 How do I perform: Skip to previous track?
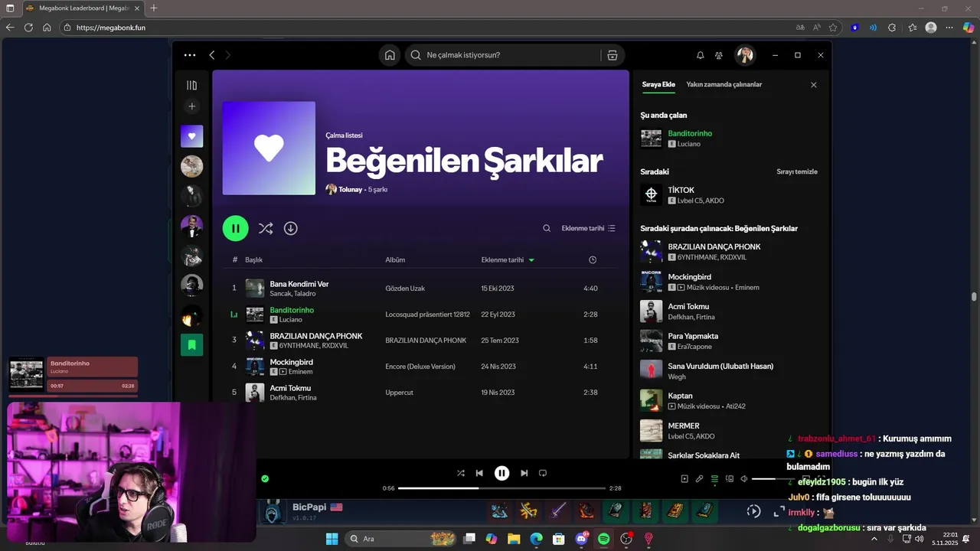click(x=479, y=473)
